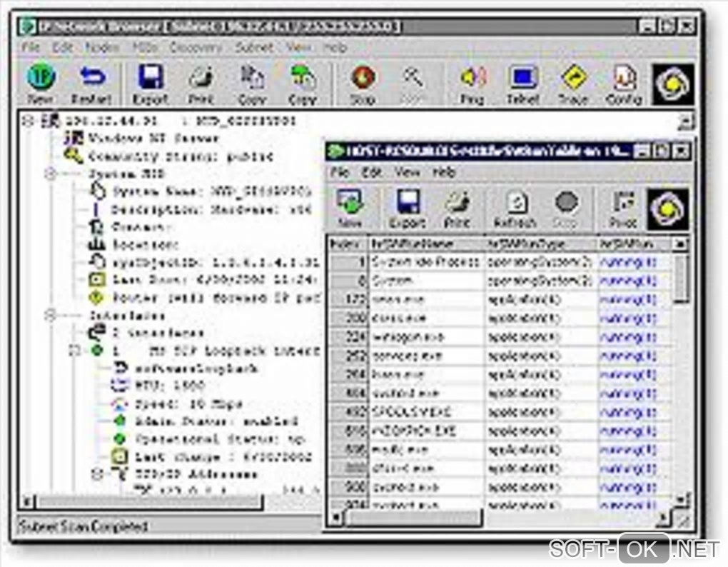Select the Contact tree row
The image size is (728, 567).
tap(141, 227)
